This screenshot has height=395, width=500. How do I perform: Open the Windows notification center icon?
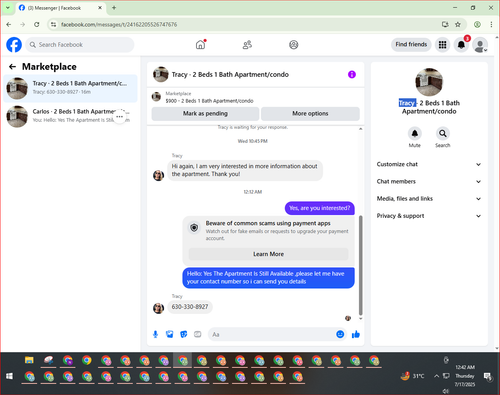488,376
